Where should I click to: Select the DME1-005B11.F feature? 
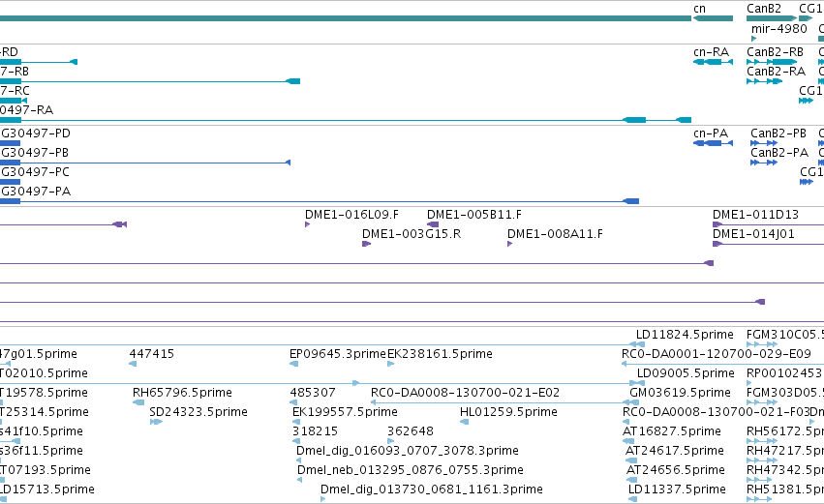[433, 224]
